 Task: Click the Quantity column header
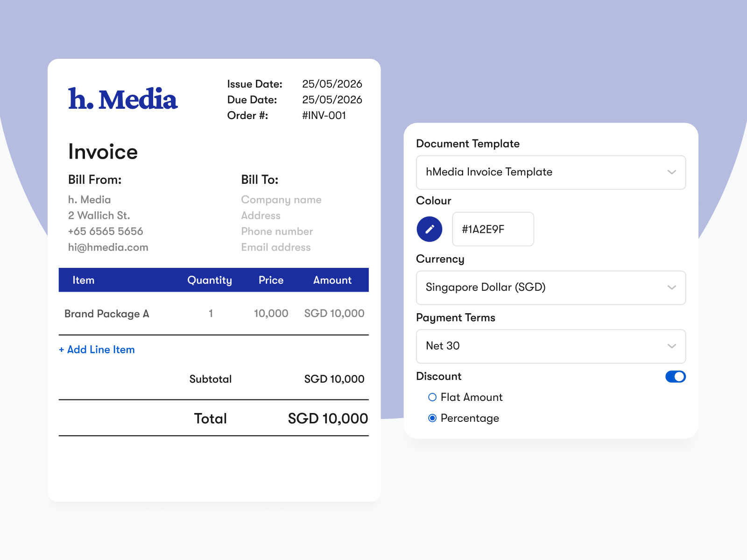tap(210, 280)
